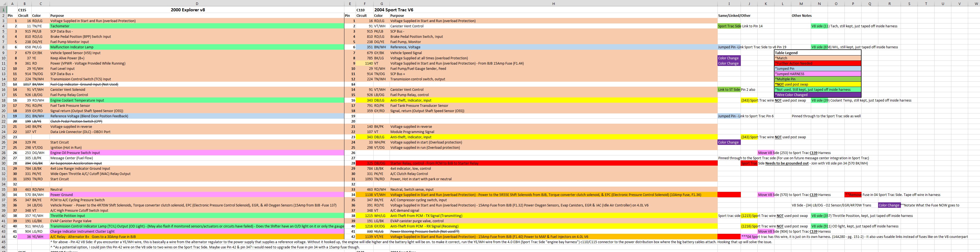Select the C110 connector cell in row 1
This screenshot has width=980, height=252.
tap(365, 10)
